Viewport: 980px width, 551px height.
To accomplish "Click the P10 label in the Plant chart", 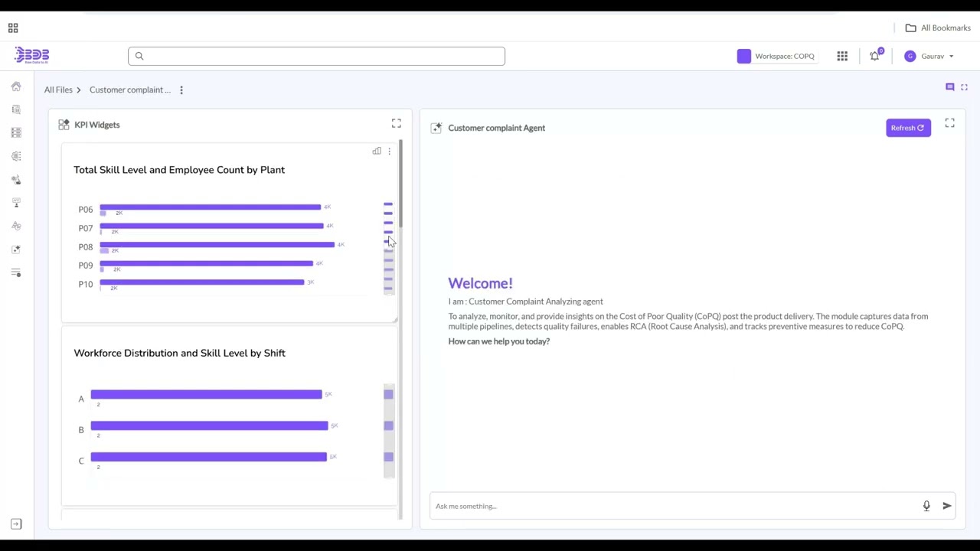I will tap(85, 285).
